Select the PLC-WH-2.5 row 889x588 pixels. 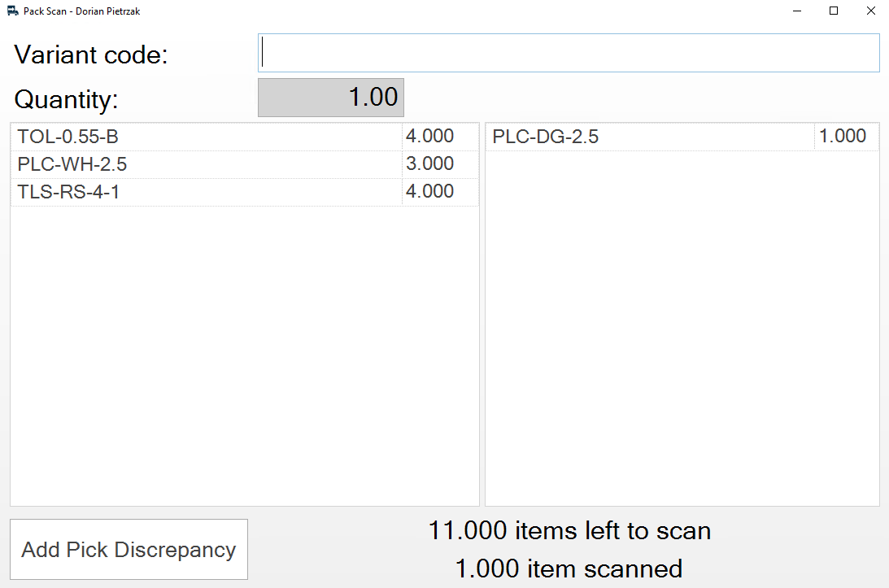244,164
